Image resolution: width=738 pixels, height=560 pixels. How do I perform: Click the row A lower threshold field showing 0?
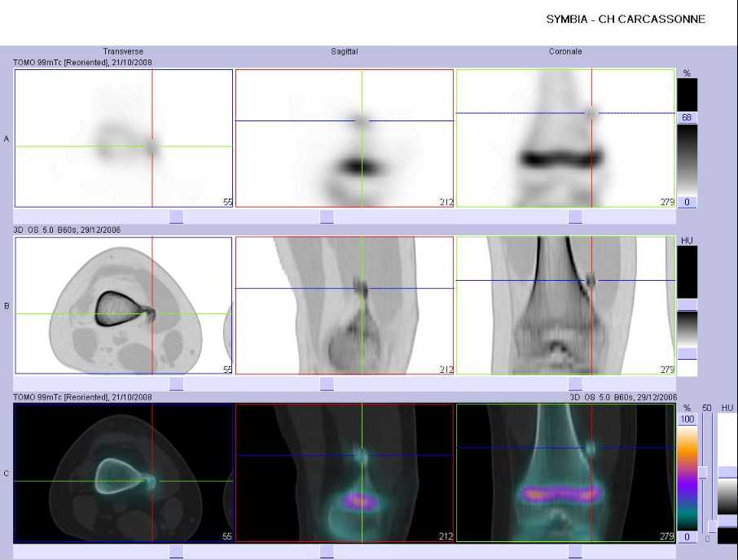click(687, 202)
